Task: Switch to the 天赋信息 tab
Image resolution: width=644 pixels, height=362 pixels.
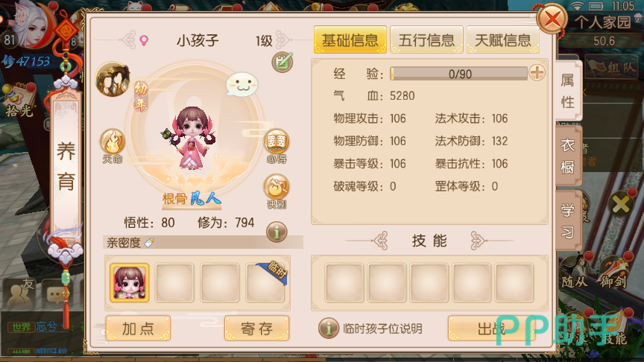Action: (502, 39)
